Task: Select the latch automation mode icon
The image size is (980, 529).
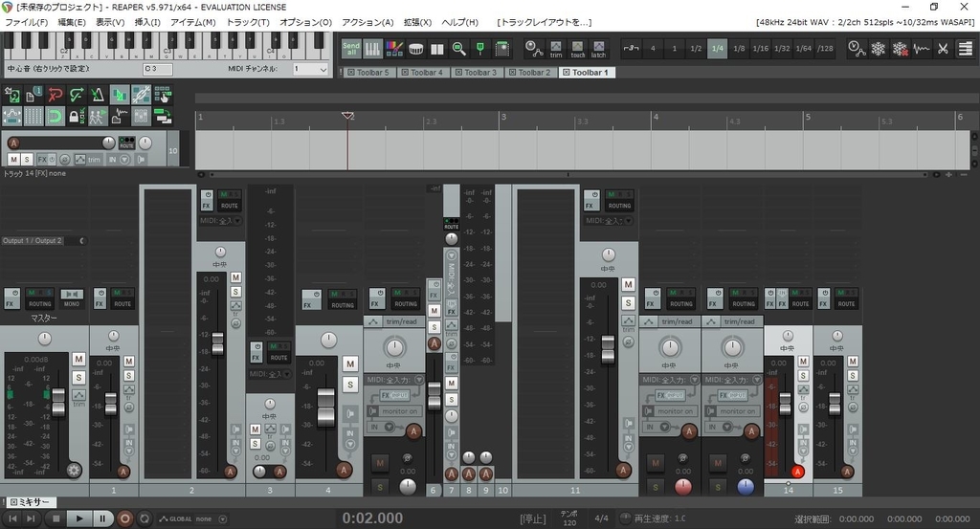Action: tap(599, 49)
